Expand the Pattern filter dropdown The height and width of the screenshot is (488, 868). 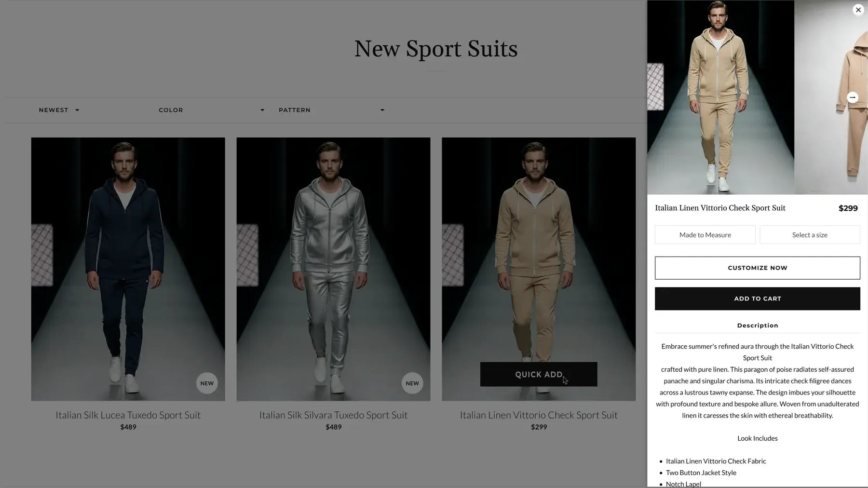coord(332,110)
